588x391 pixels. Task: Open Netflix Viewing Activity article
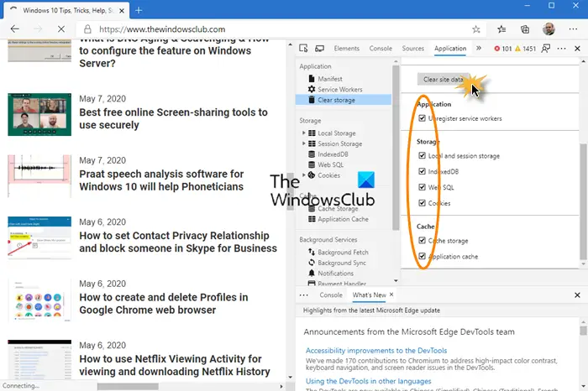pos(175,365)
